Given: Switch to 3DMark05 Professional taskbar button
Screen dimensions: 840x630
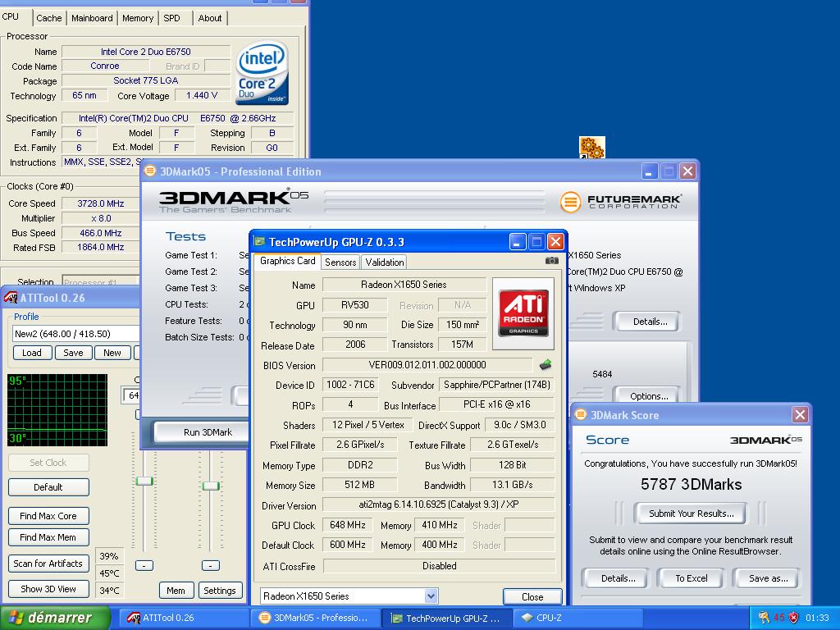Looking at the screenshot, I should pyautogui.click(x=314, y=618).
